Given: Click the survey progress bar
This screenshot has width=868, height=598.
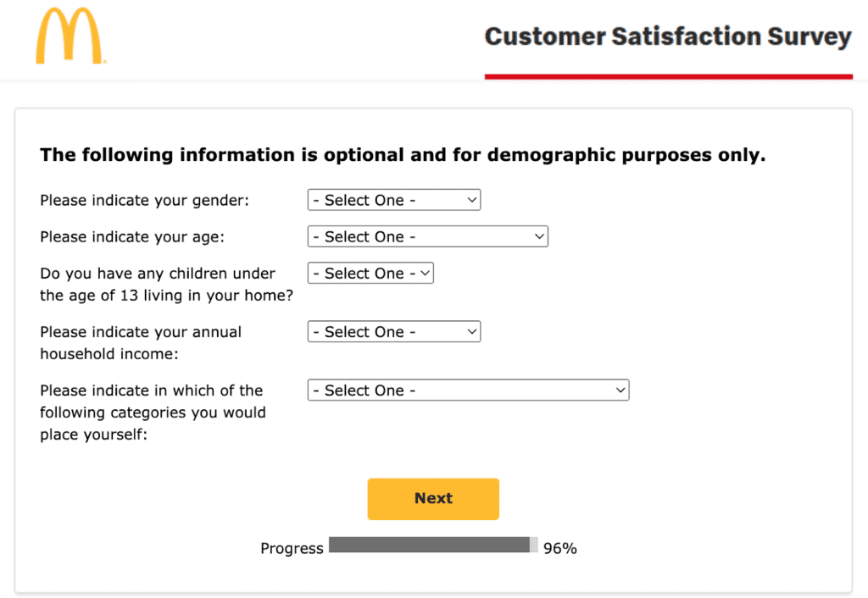Looking at the screenshot, I should click(x=432, y=545).
